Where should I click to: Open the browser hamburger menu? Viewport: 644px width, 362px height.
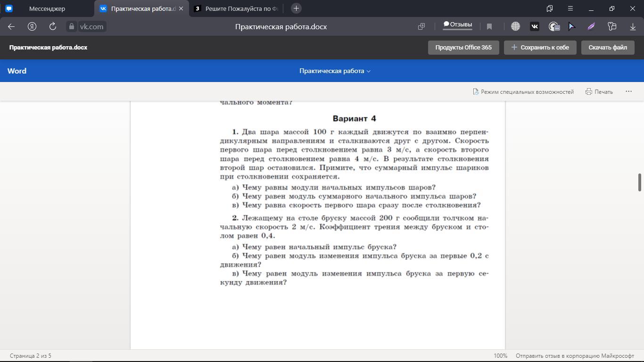[x=570, y=8]
